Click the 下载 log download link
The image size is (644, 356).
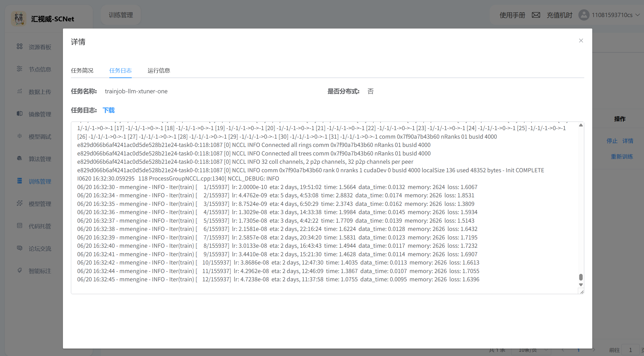tap(109, 110)
